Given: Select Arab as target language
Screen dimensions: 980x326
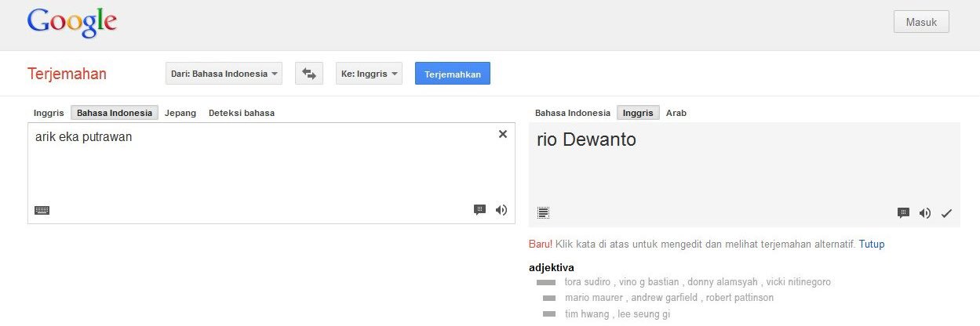Looking at the screenshot, I should pos(676,113).
